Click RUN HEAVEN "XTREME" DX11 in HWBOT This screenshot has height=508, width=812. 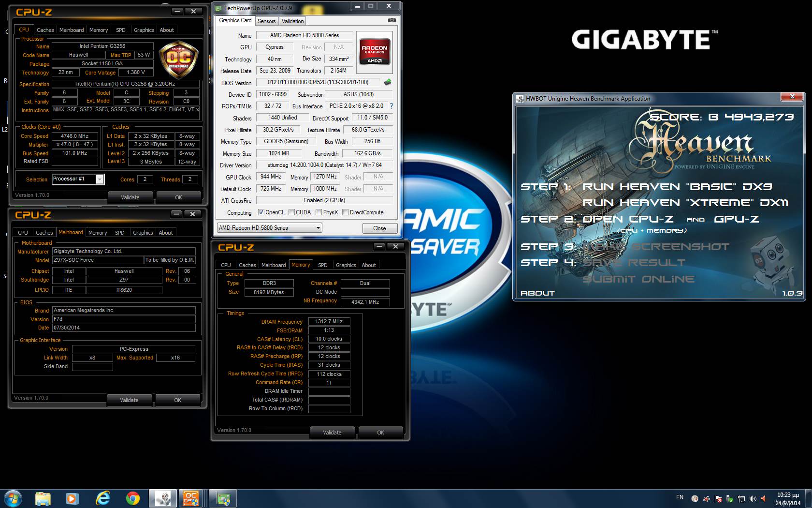tap(685, 203)
